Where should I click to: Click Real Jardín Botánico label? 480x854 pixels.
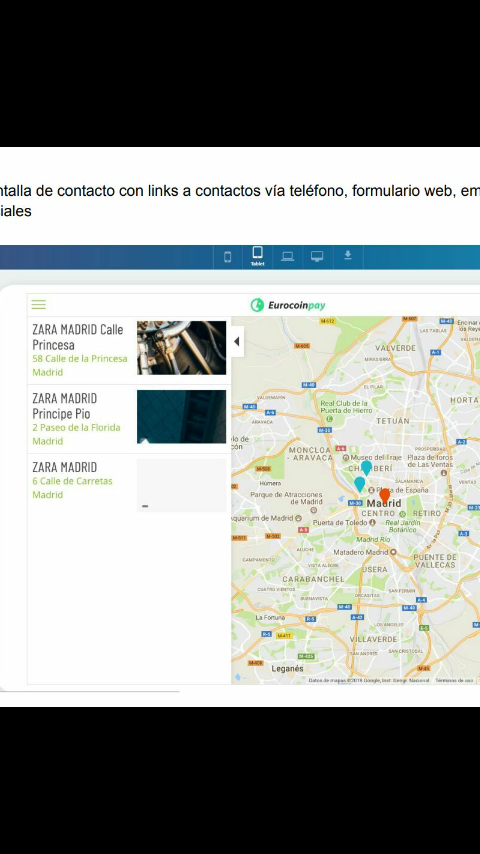click(x=403, y=526)
